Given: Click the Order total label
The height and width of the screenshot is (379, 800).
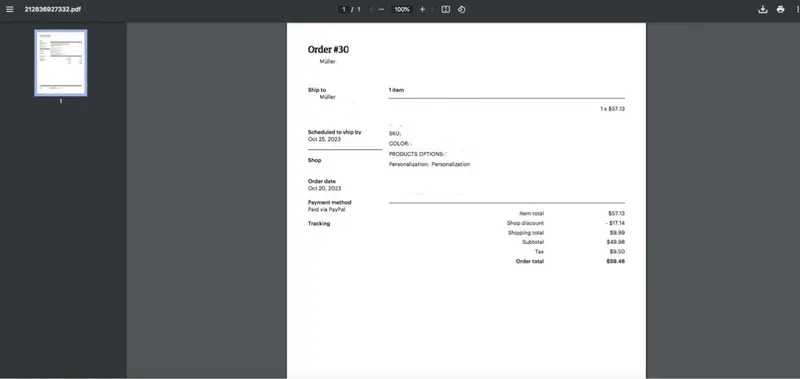Looking at the screenshot, I should tap(530, 261).
